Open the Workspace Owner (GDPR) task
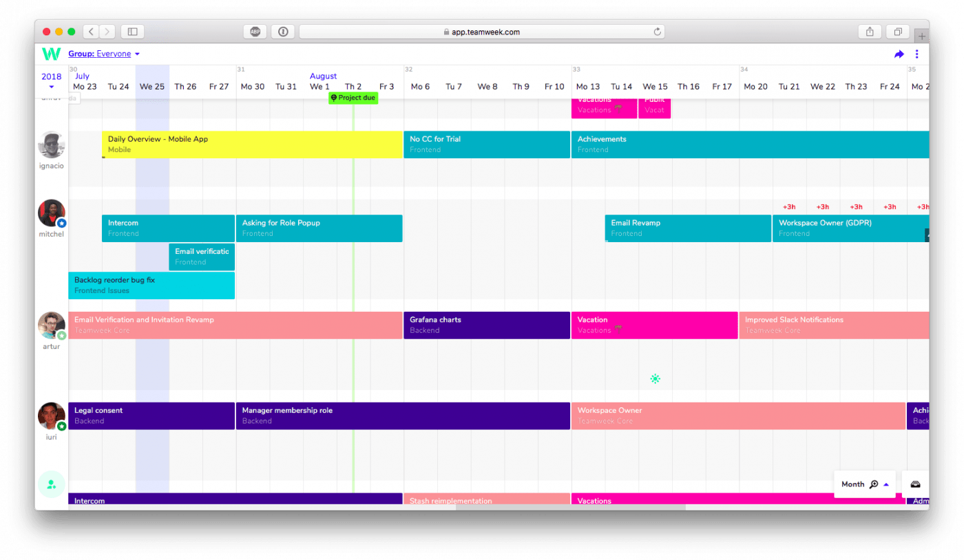The image size is (964, 560). (x=850, y=228)
